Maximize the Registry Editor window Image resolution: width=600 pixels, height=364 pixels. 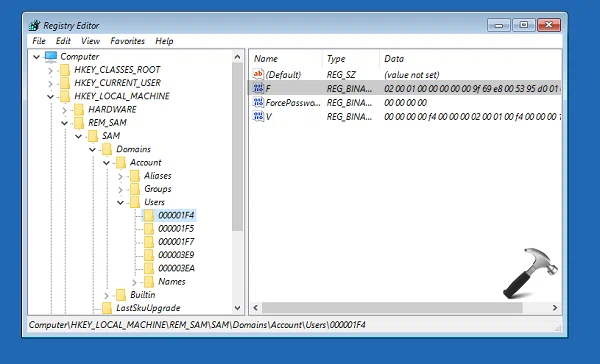(x=523, y=25)
